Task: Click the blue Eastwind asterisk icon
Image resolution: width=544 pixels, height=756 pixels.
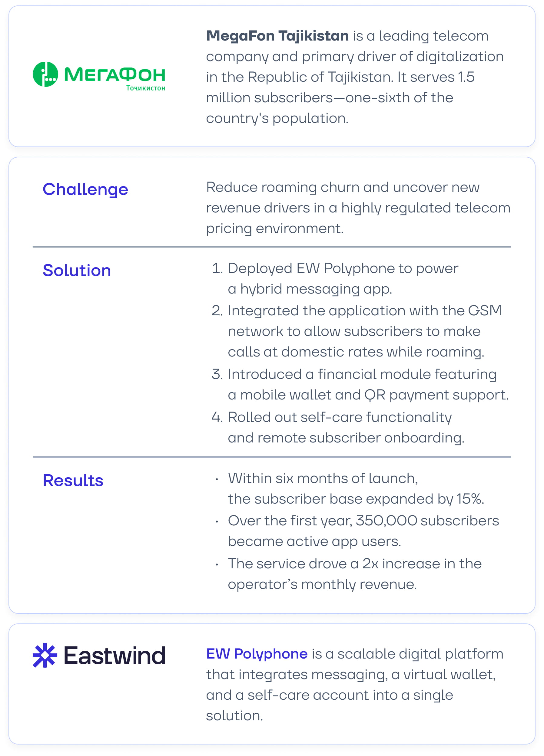Action: click(x=45, y=655)
